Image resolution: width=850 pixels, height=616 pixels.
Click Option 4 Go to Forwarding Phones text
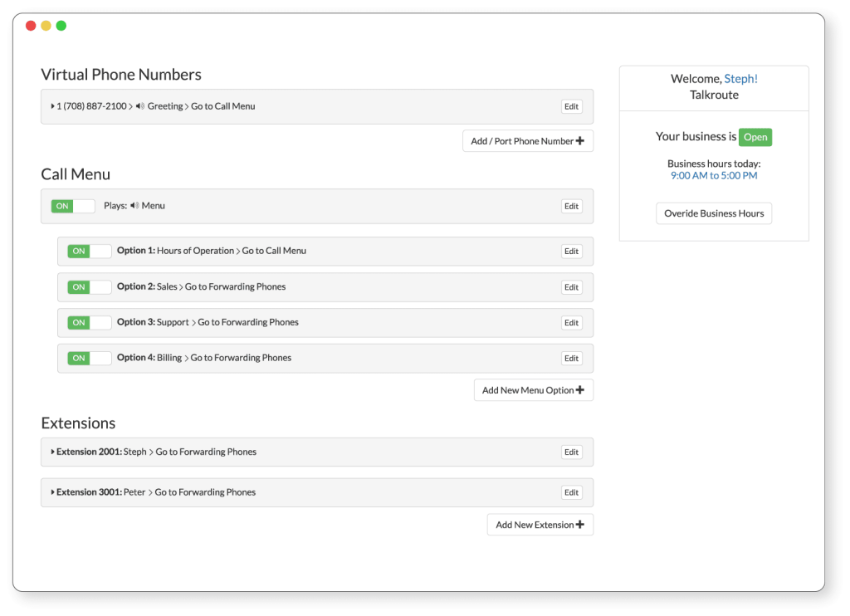pyautogui.click(x=241, y=357)
